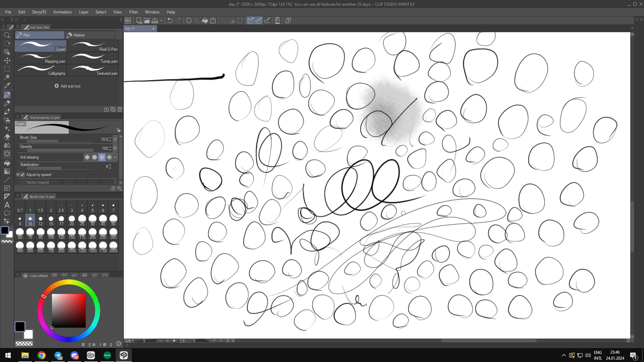Toggle the tool property lock icon
Screen dimensions: 644x362
(x=118, y=130)
